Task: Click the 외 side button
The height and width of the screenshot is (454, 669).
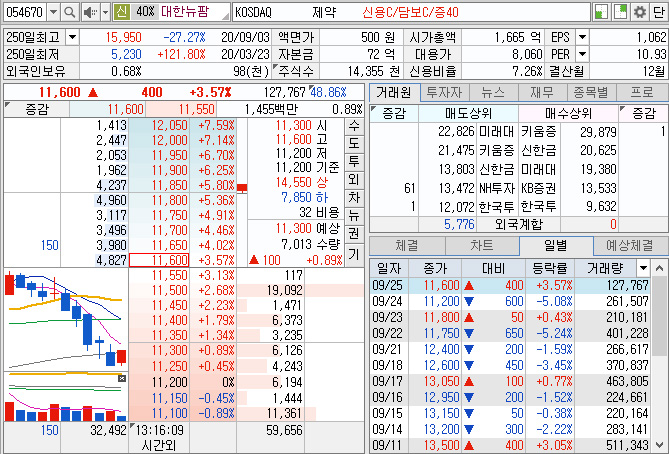Action: click(x=354, y=179)
